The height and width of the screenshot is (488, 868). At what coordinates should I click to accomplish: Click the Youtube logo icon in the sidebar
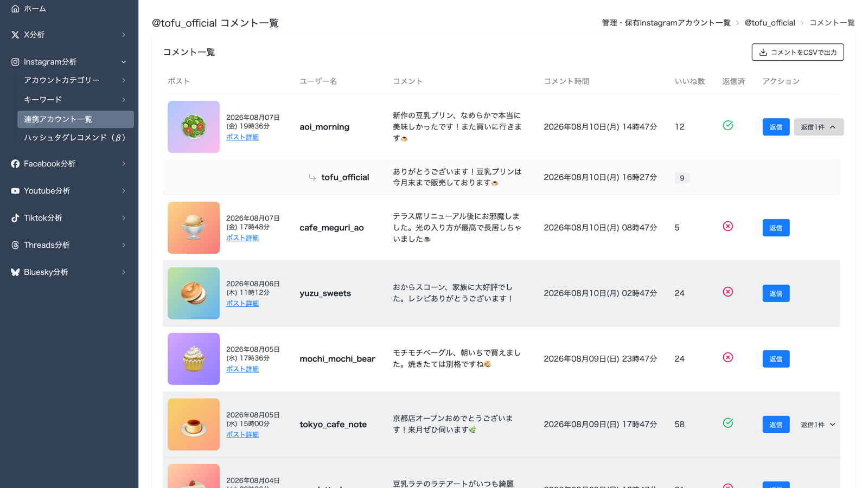tap(15, 191)
